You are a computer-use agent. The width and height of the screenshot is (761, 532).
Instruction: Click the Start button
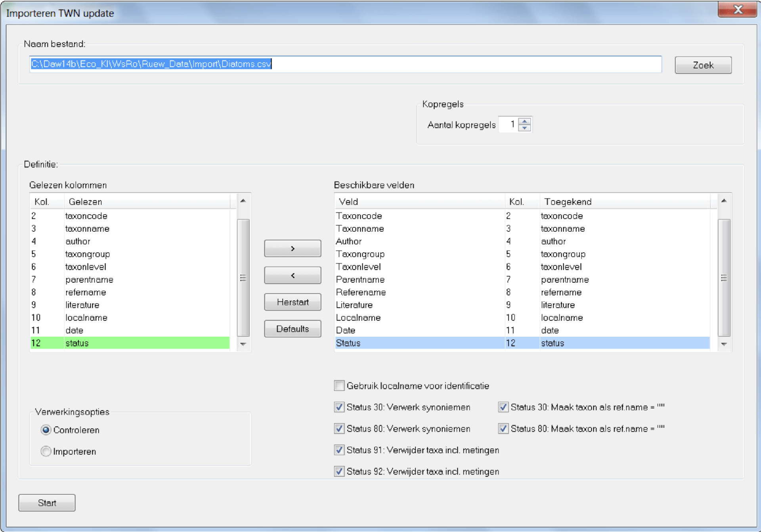click(47, 503)
